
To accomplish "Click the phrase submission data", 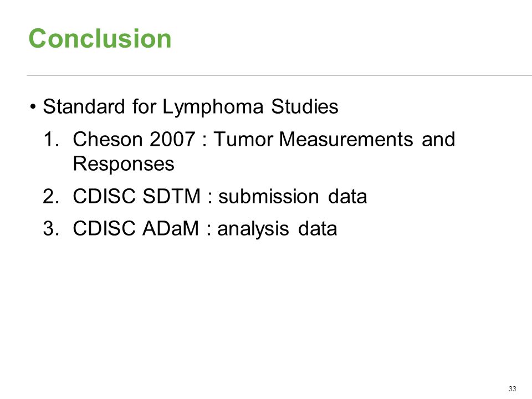I will (293, 196).
